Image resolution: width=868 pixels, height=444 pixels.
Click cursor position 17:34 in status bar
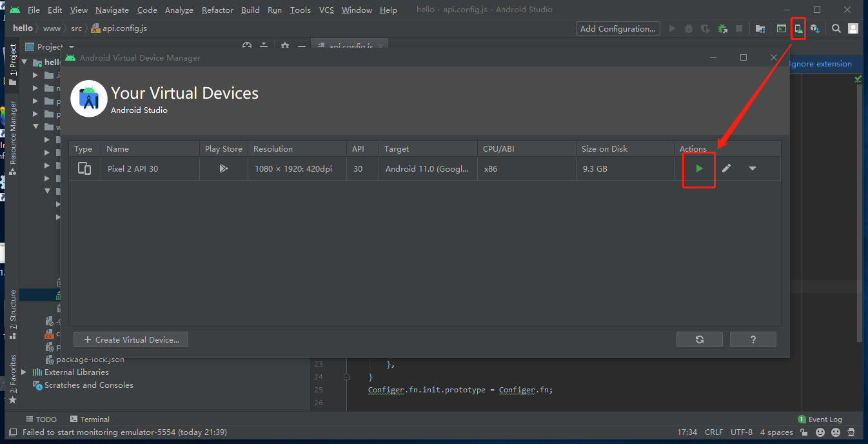pos(687,432)
